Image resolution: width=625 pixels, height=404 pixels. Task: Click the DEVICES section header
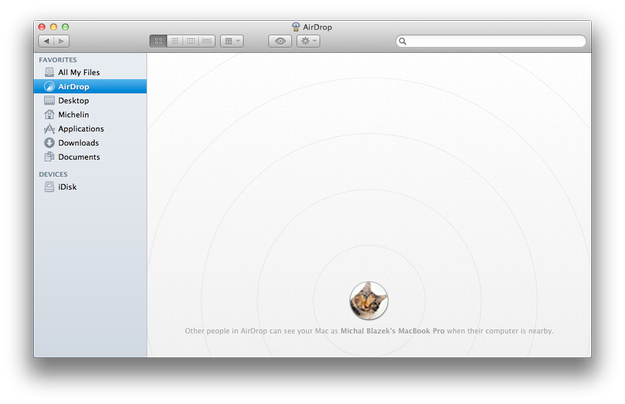tap(53, 174)
